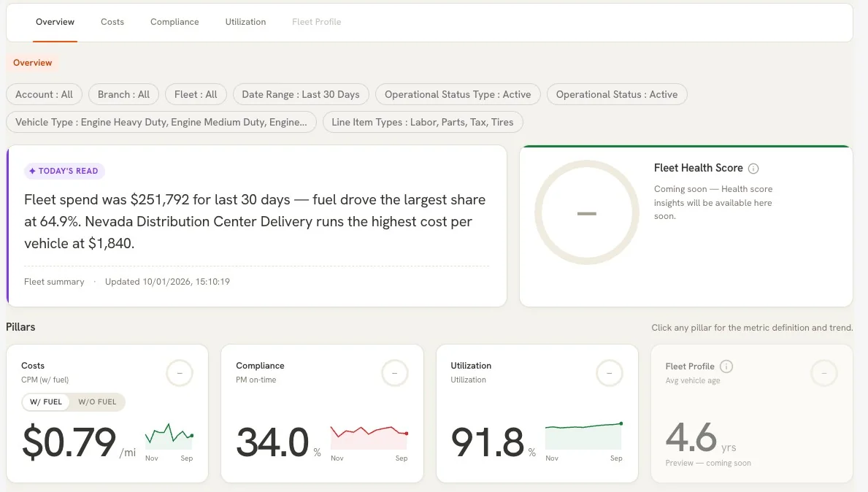Open Operational Status Type : Active filter
The image size is (868, 492).
pyautogui.click(x=458, y=95)
